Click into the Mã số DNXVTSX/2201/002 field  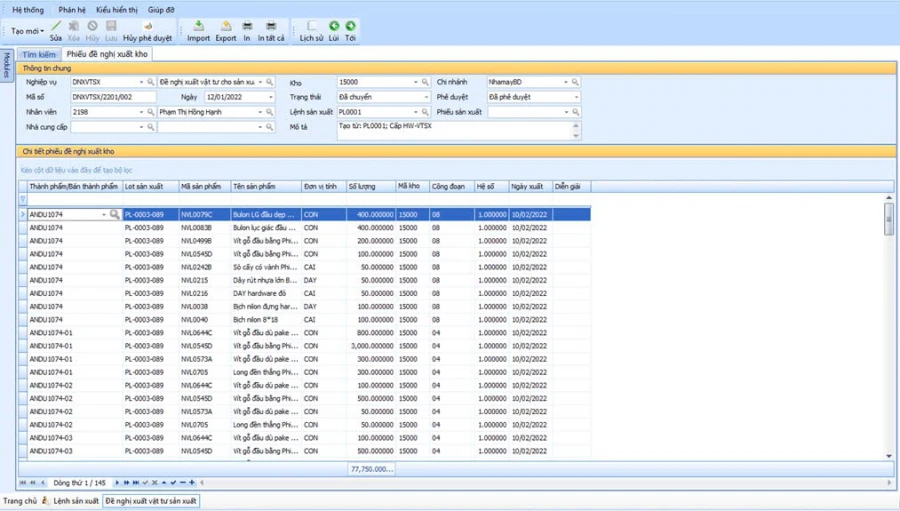pyautogui.click(x=113, y=97)
